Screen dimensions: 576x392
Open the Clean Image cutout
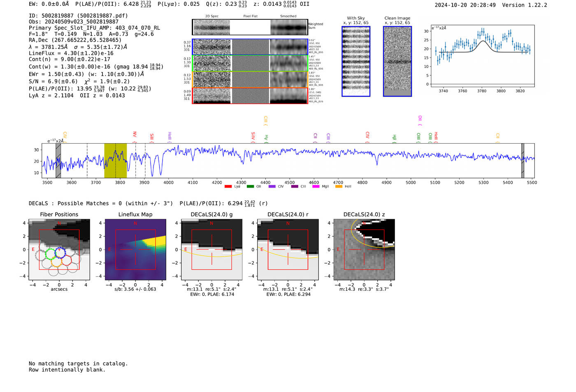(x=397, y=61)
